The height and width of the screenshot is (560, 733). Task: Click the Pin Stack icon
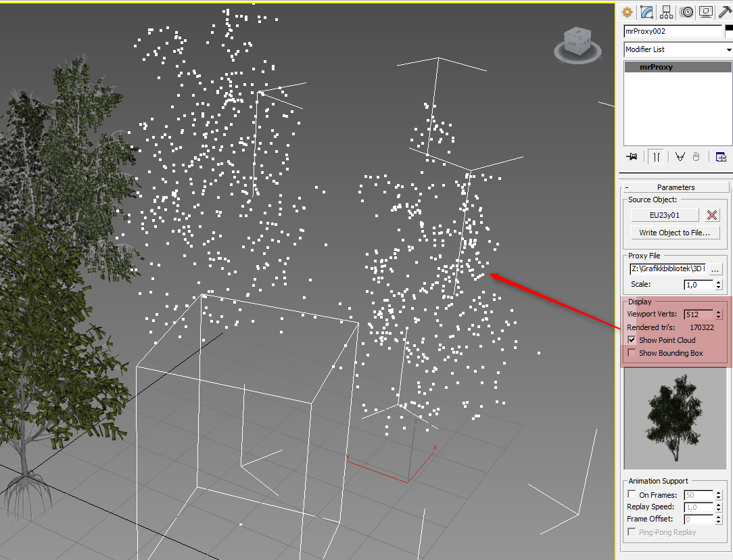[632, 157]
